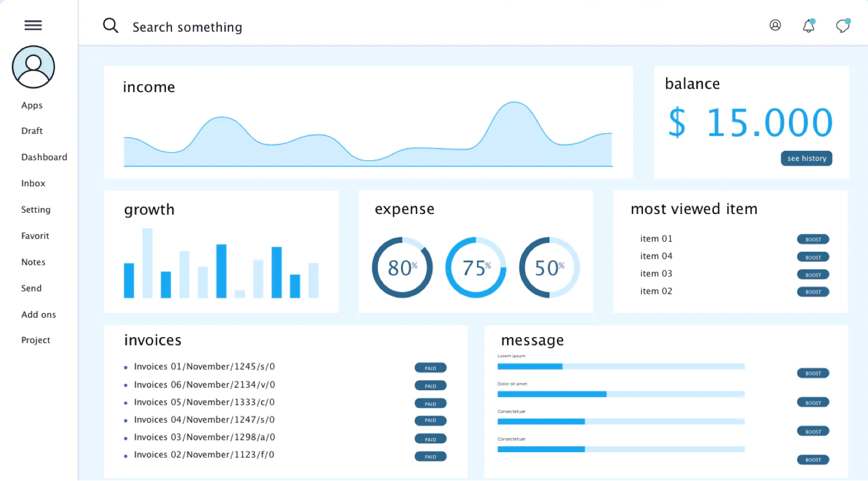Open the notifications bell icon

(809, 26)
